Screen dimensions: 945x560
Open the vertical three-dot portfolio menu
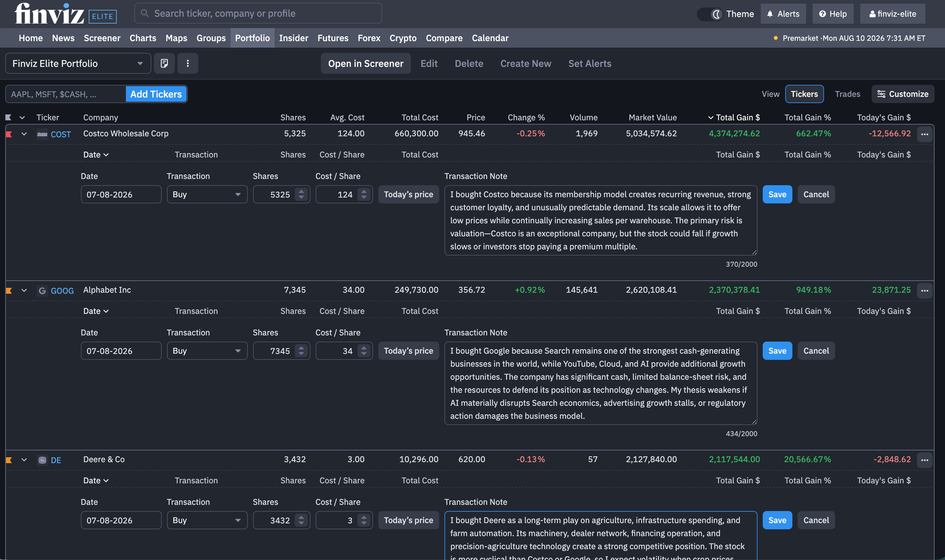point(188,63)
